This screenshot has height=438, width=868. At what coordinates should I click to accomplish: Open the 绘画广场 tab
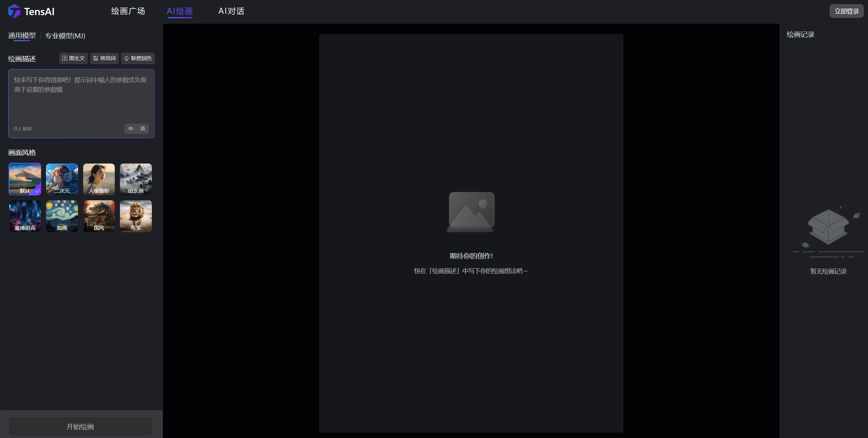click(128, 11)
